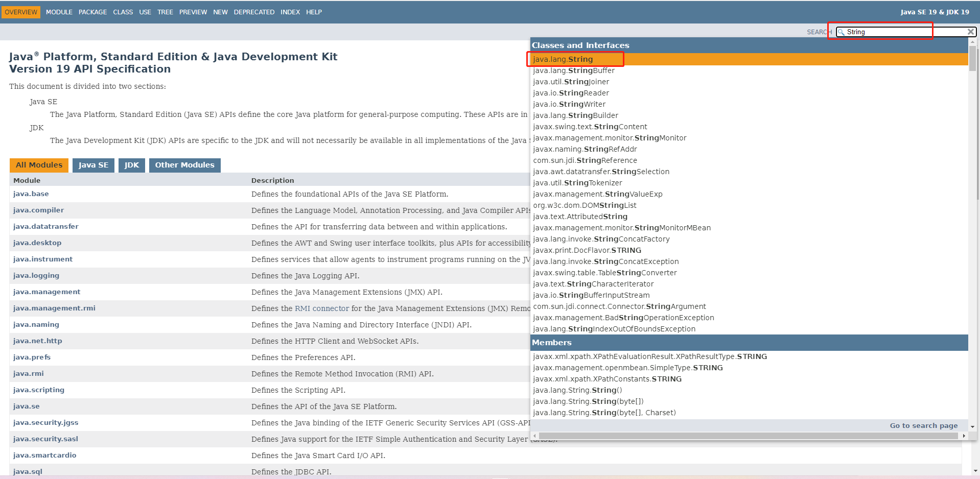This screenshot has height=479, width=980.
Task: Click the dropdown's scroll down arrow
Action: (972, 426)
